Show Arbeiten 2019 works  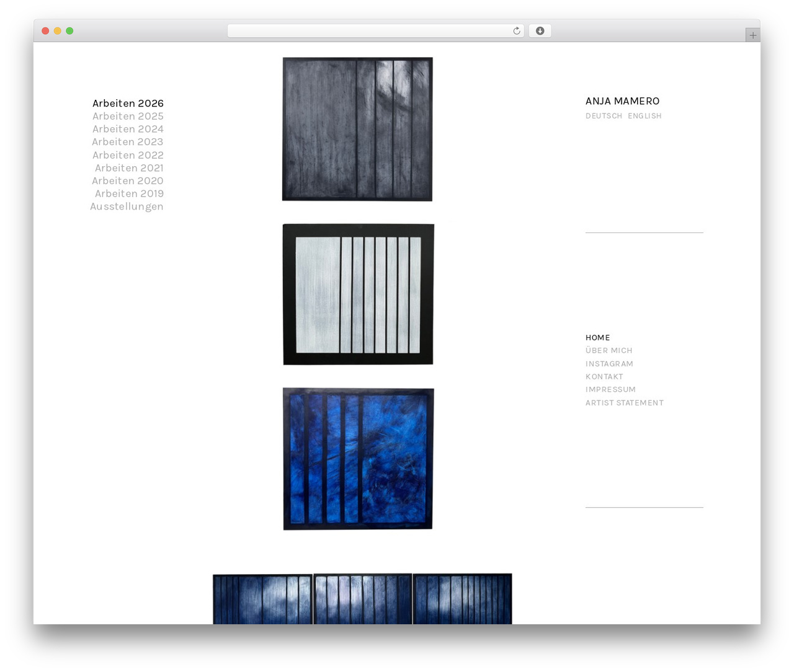coord(129,193)
